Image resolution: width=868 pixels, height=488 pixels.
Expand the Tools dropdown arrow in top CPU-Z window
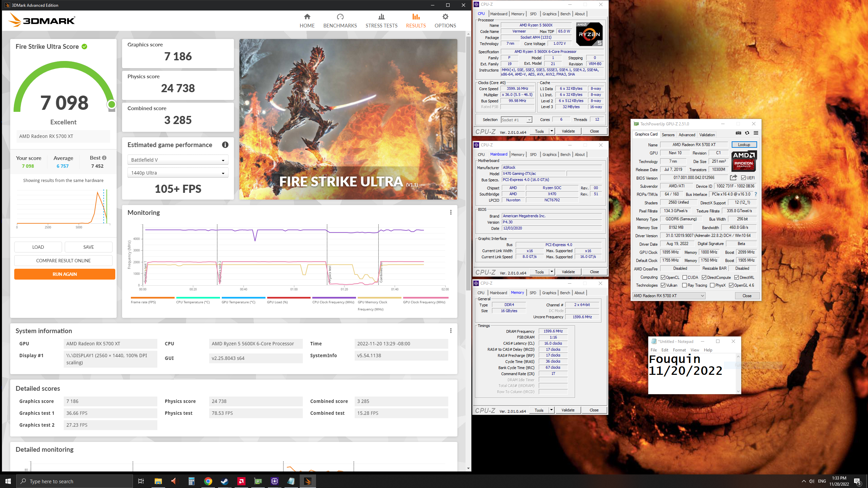[x=552, y=131]
